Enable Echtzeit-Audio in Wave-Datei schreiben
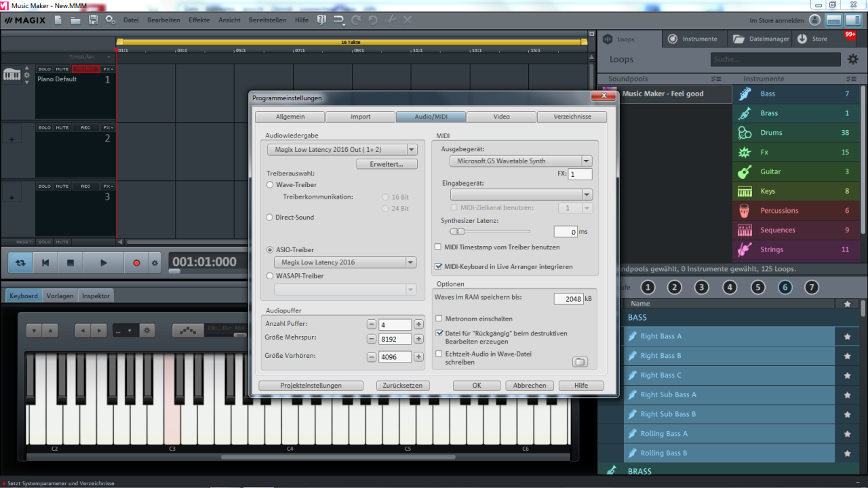868x488 pixels. (x=439, y=354)
